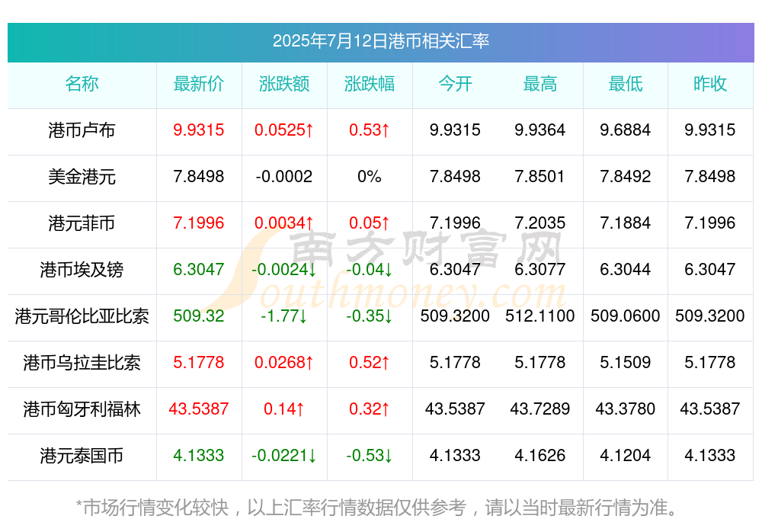Click the red 最新价 value 43.5387
The width and height of the screenshot is (762, 532).
click(x=199, y=409)
